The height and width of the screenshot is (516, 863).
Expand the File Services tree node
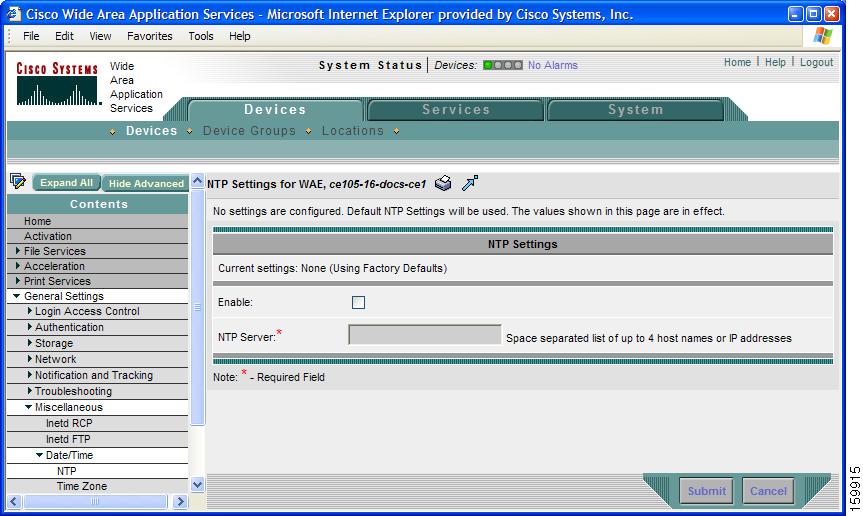click(18, 251)
